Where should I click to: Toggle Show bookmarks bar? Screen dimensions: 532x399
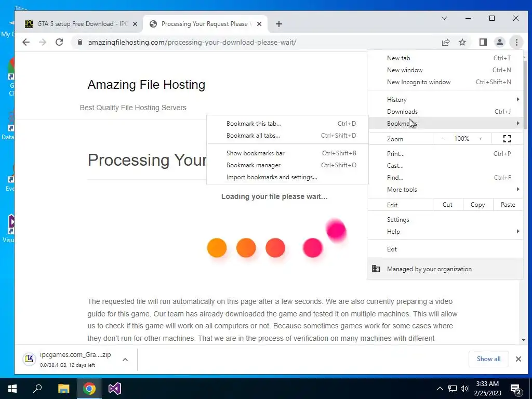point(287,153)
